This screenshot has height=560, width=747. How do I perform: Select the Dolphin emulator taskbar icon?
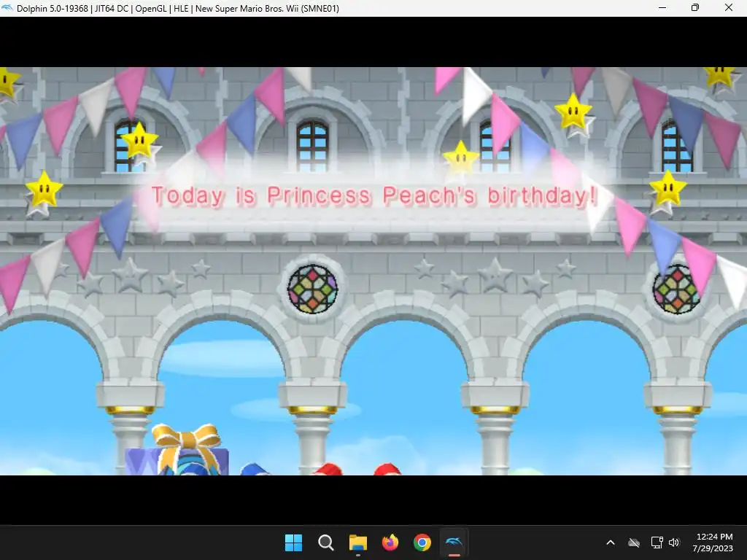[x=454, y=542]
